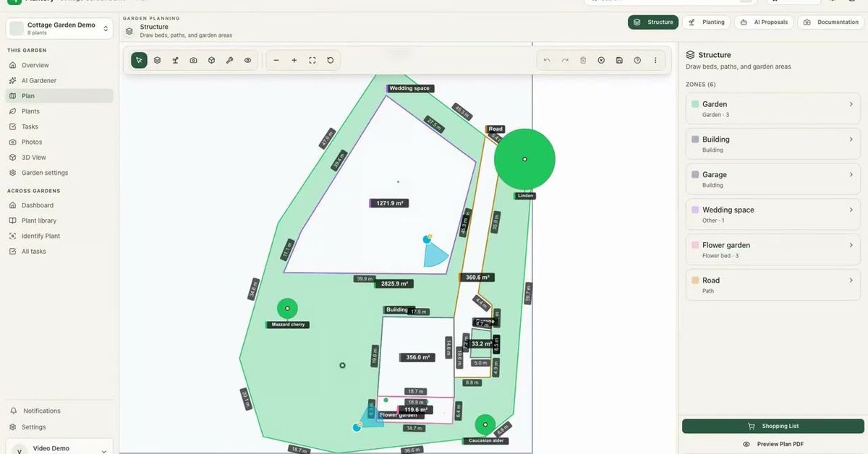Expand the Garden zone entry

[773, 108]
